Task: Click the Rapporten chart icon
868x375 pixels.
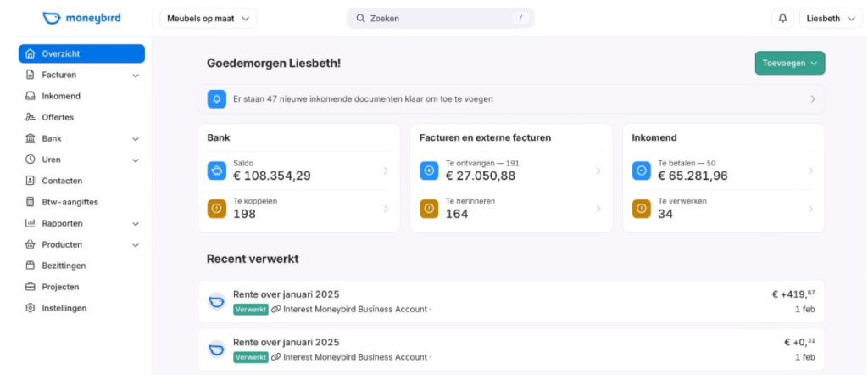Action: pyautogui.click(x=31, y=223)
